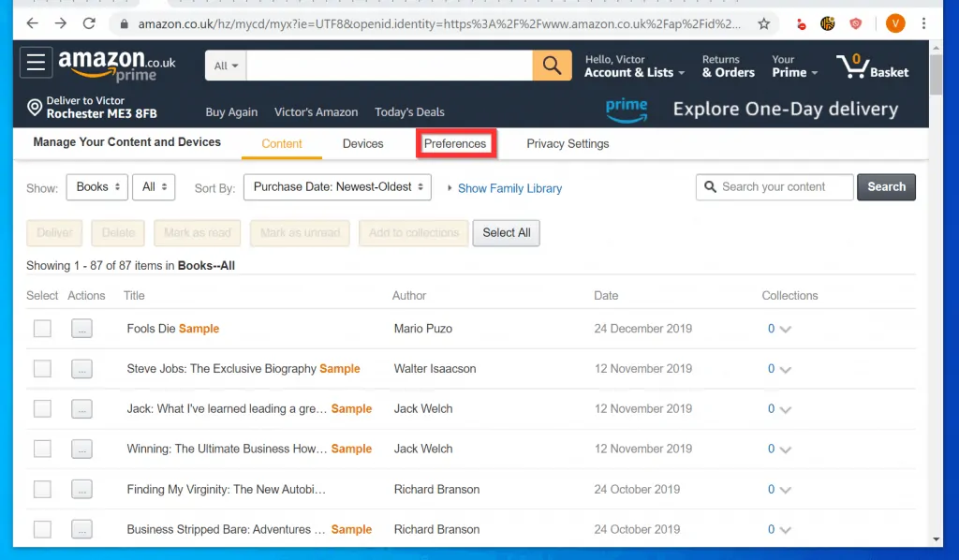
Task: Open the hamburger menu on Amazon
Action: tap(36, 64)
